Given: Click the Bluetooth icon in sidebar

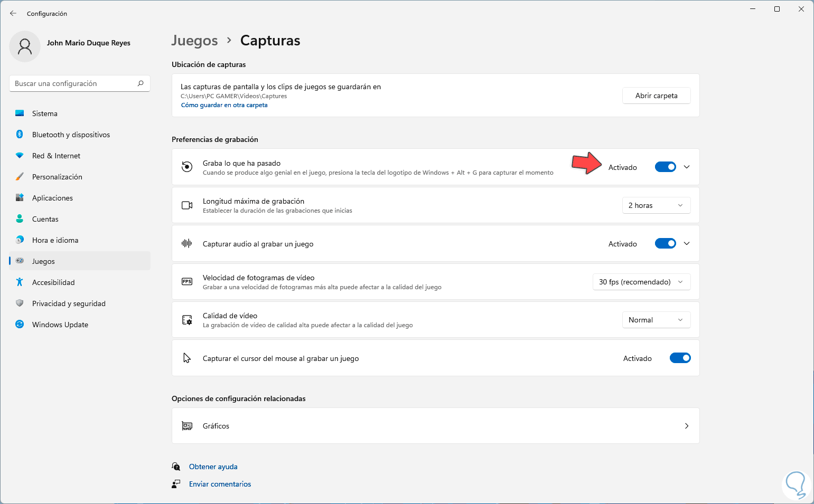Looking at the screenshot, I should [20, 135].
